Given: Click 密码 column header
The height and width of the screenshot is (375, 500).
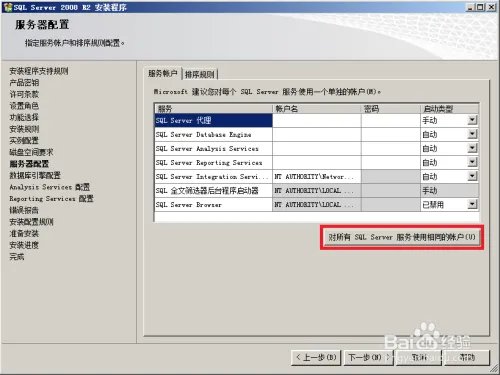Looking at the screenshot, I should click(x=391, y=108).
